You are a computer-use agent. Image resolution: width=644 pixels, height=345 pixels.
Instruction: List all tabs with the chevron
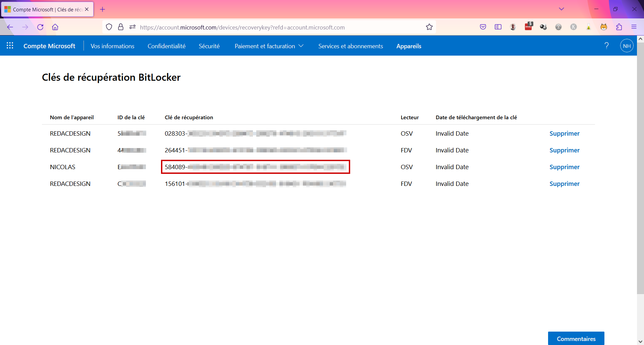pyautogui.click(x=561, y=9)
